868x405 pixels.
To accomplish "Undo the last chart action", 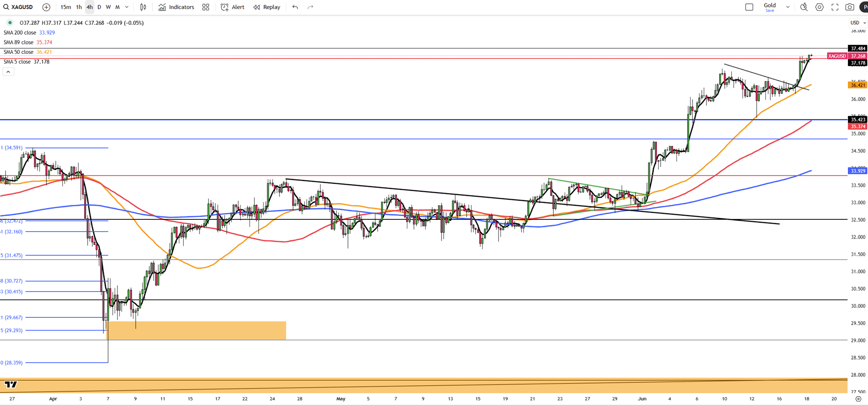I will tap(295, 7).
